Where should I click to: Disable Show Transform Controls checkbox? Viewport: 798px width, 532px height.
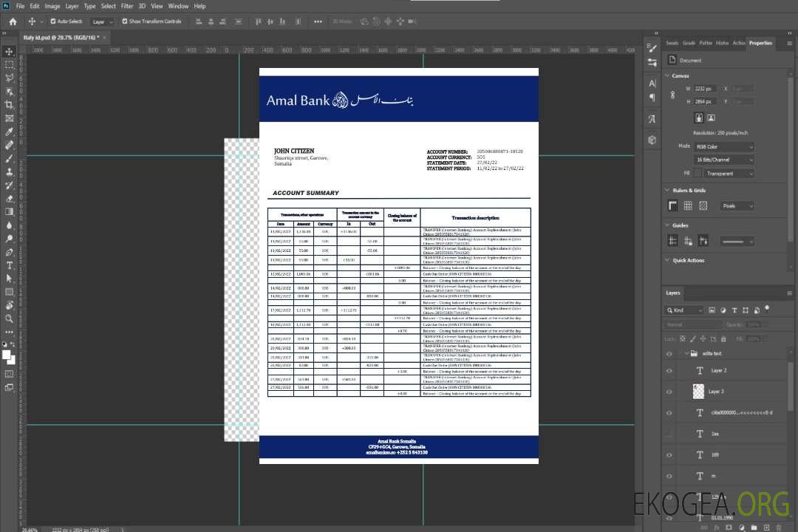click(x=125, y=21)
